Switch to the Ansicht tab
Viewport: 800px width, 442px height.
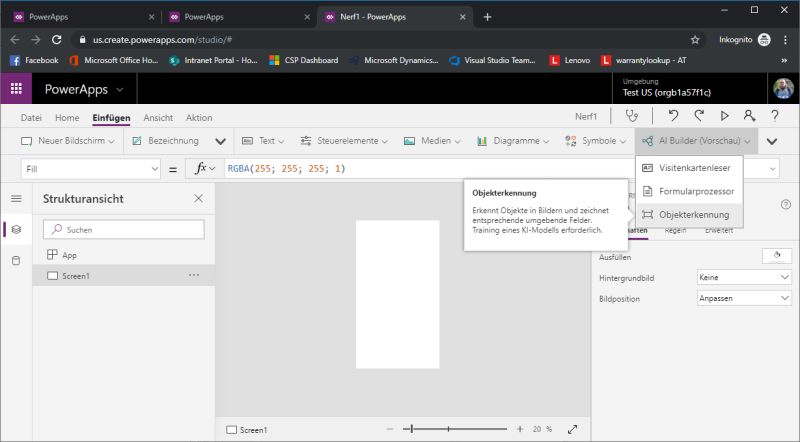(x=158, y=117)
